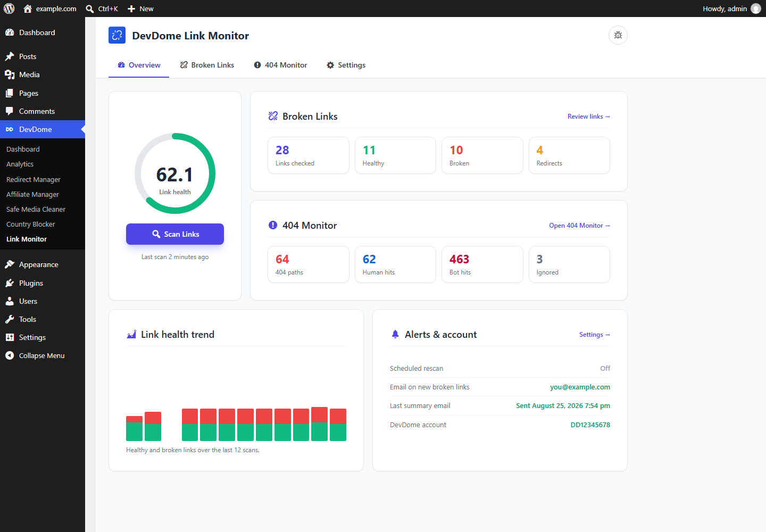Click the 404 Monitor card alert icon
766x532 pixels.
pyautogui.click(x=273, y=225)
